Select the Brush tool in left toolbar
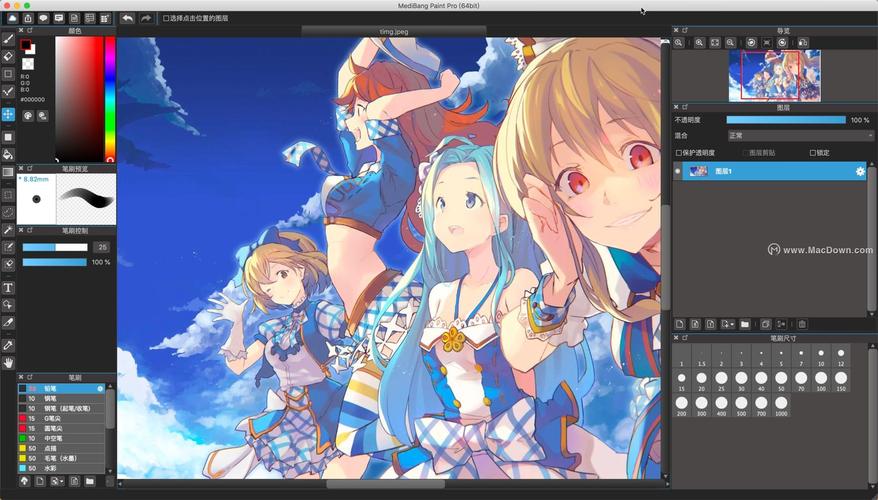 [x=8, y=39]
